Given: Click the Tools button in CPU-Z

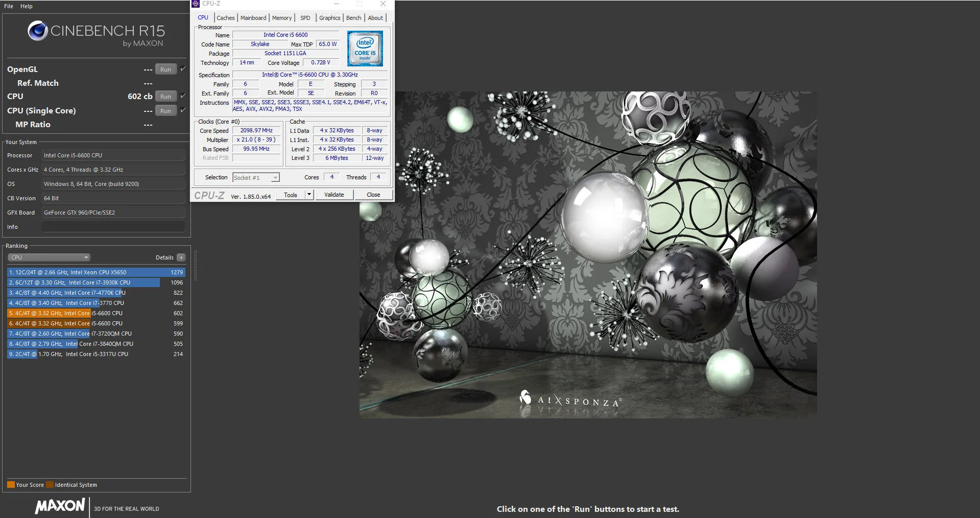Looking at the screenshot, I should click(291, 195).
